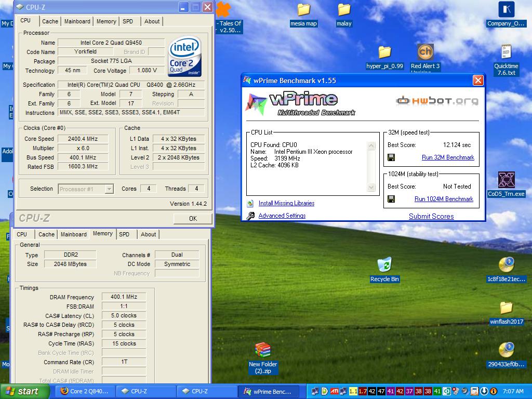
Task: Switch to Mainboard tab in top CPU-Z window
Action: click(77, 21)
